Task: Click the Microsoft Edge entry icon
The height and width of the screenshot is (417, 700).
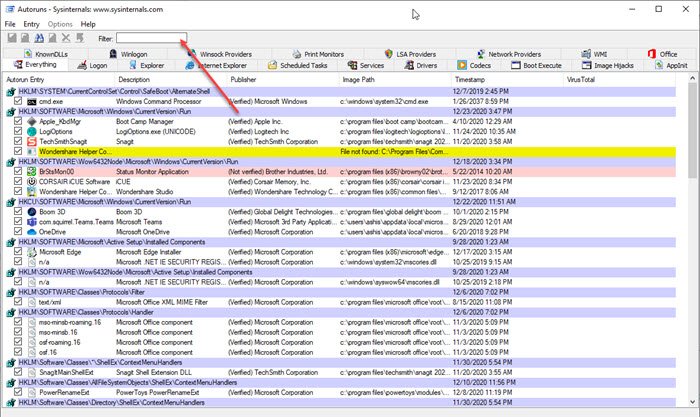Action: coord(31,252)
